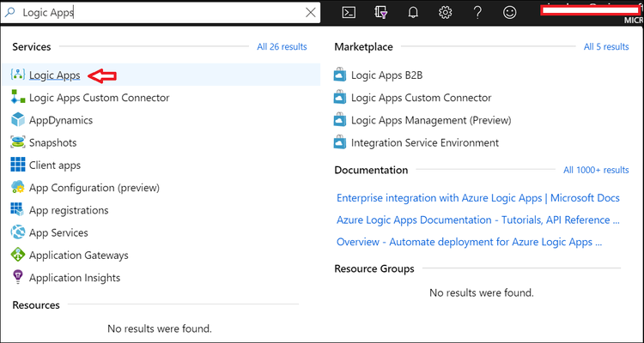Open the notifications bell icon
Screen dimensions: 644x343
click(413, 13)
